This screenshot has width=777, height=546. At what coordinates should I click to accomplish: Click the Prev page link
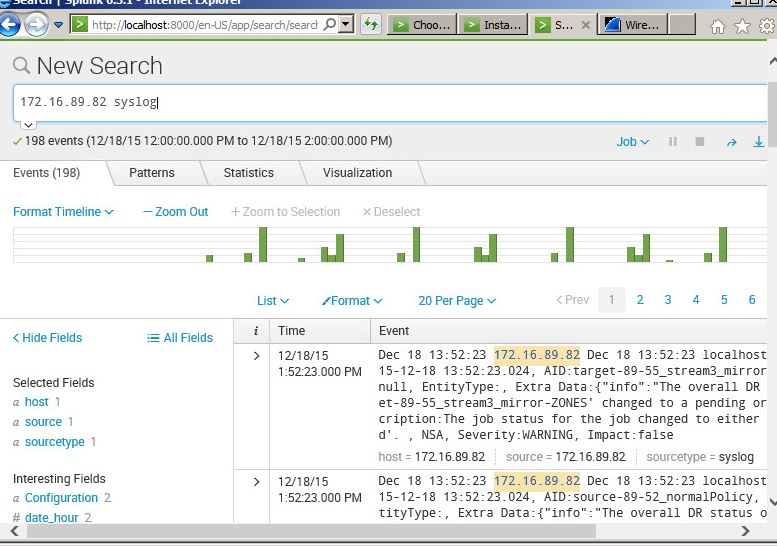(572, 300)
